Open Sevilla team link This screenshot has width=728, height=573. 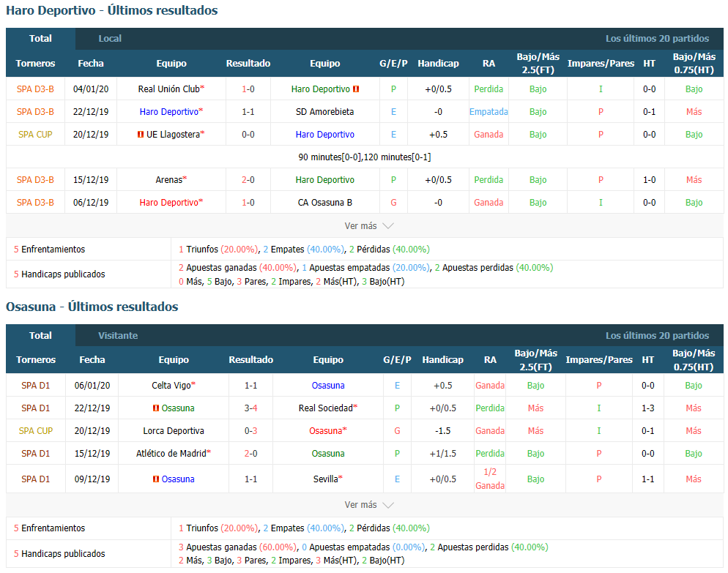coord(325,479)
